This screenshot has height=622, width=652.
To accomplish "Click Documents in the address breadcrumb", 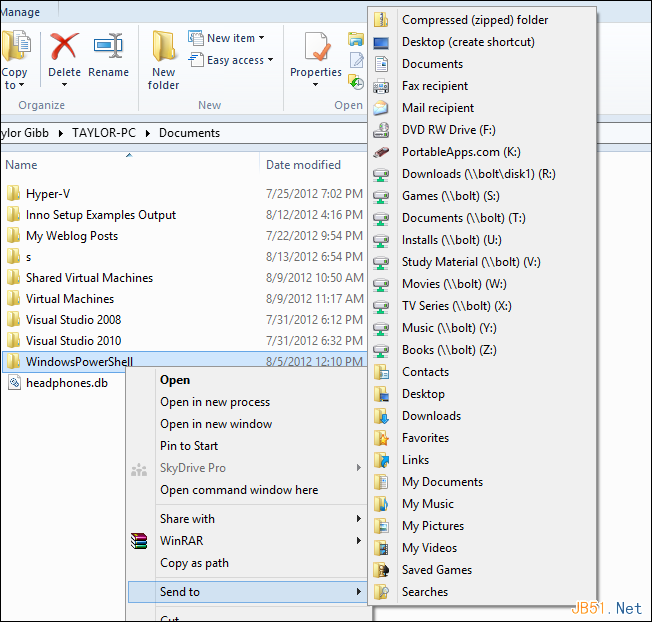I will coord(189,133).
